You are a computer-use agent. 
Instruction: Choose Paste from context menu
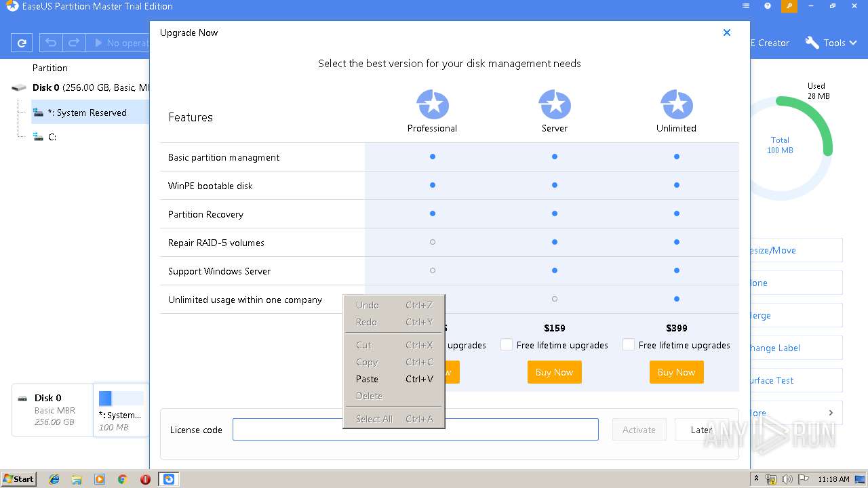(394, 379)
